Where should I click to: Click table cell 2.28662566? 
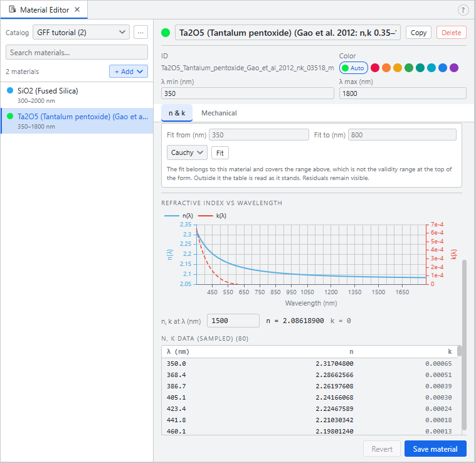coord(334,375)
